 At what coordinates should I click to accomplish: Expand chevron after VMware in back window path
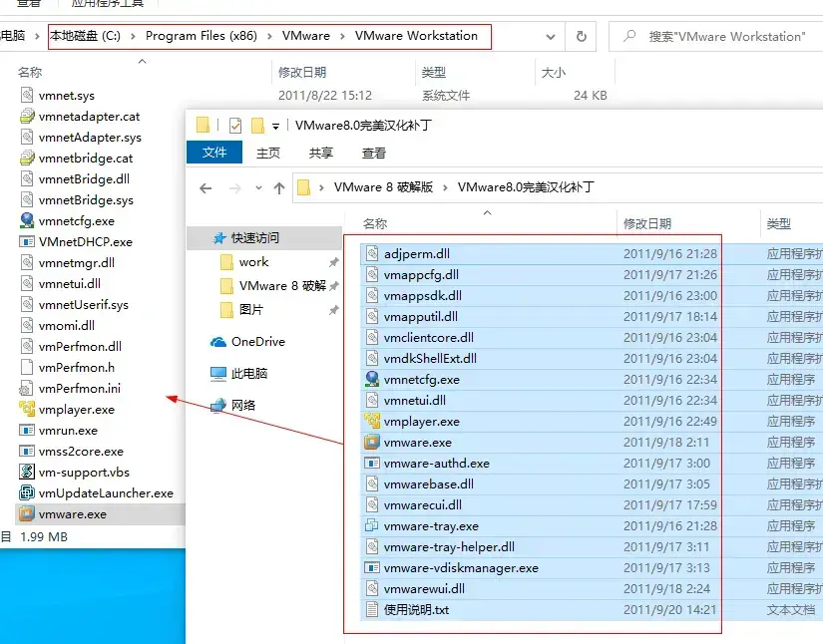(x=343, y=36)
